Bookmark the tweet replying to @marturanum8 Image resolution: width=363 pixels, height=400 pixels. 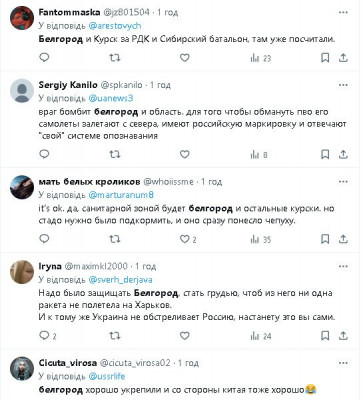point(325,239)
